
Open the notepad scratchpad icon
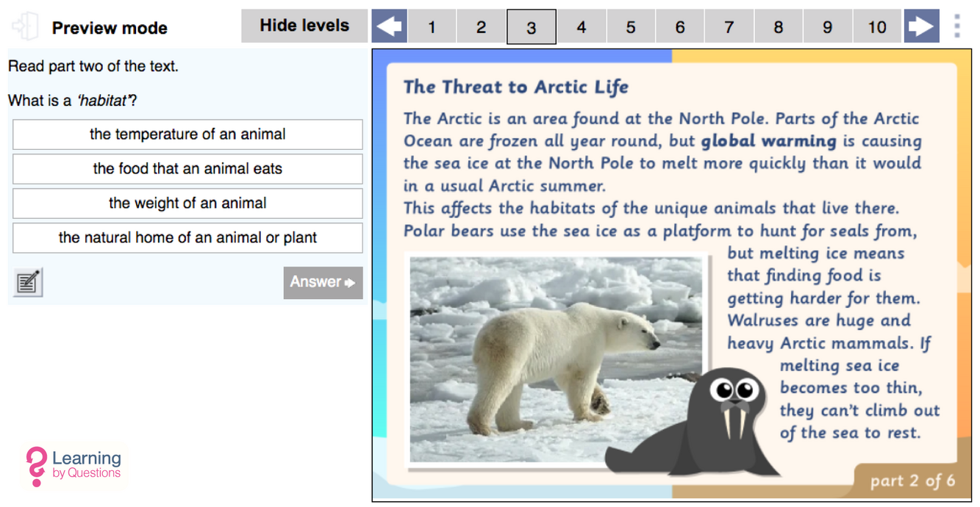28,282
